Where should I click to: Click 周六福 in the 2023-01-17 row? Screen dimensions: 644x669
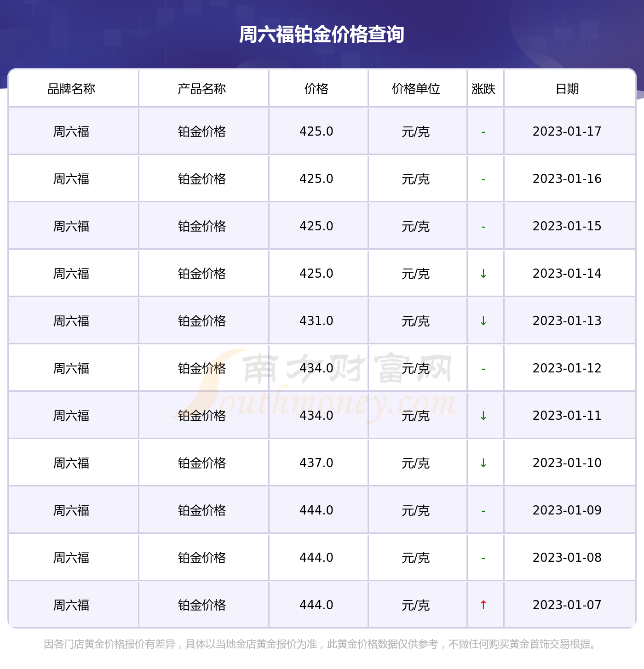click(x=71, y=132)
